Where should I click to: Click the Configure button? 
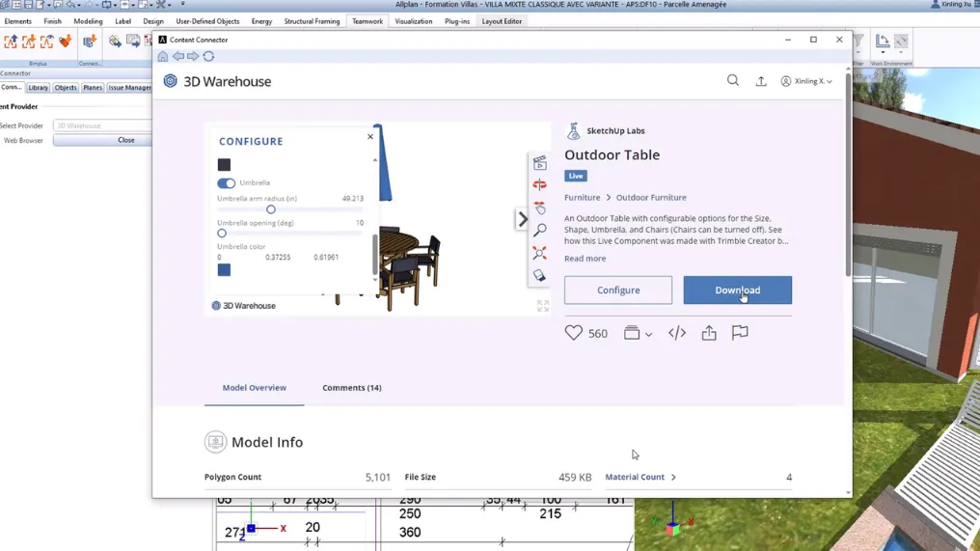point(618,290)
